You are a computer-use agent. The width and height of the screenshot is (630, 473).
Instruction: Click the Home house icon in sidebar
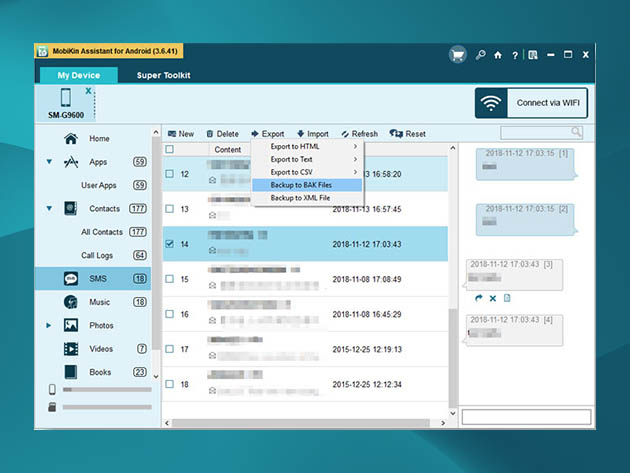[x=71, y=138]
